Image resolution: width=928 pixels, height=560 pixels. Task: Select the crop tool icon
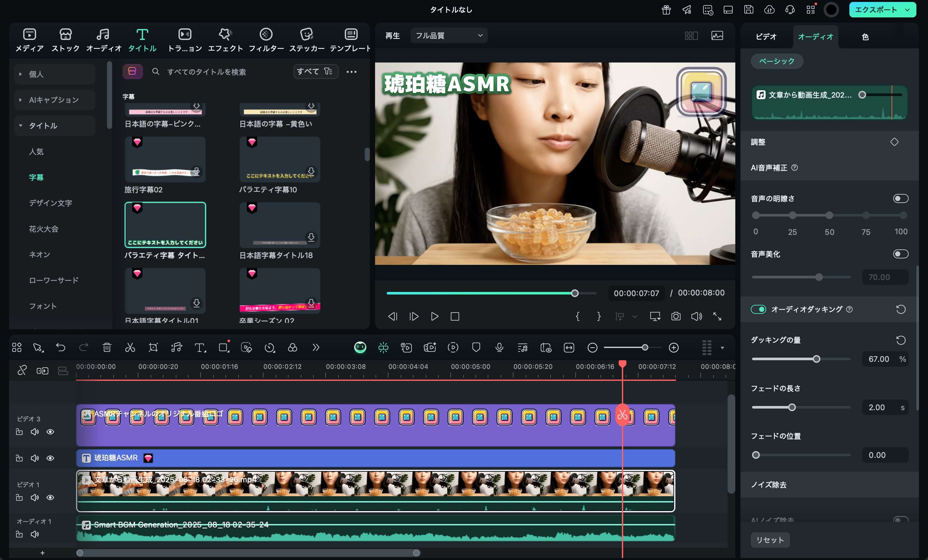[x=153, y=347]
